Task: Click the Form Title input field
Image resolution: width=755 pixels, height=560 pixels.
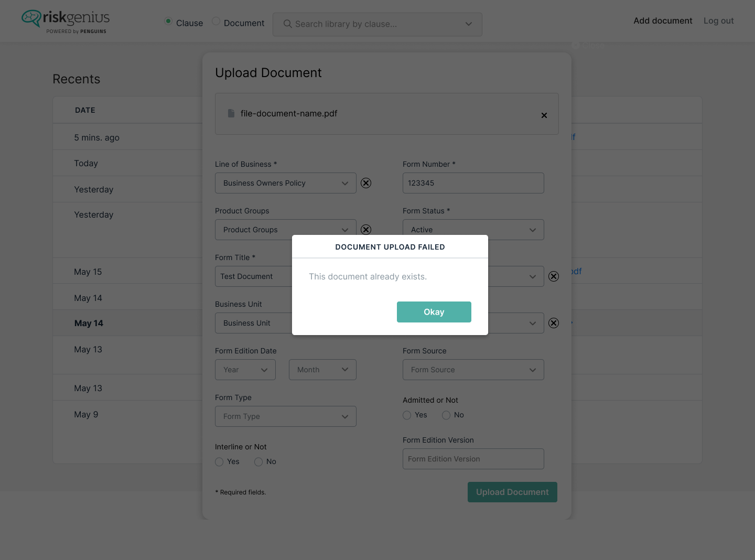Action: point(254,276)
